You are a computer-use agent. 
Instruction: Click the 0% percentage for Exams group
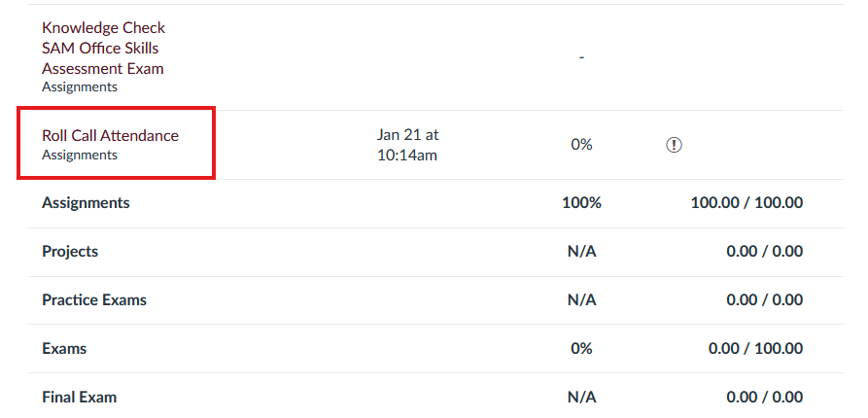tap(581, 349)
